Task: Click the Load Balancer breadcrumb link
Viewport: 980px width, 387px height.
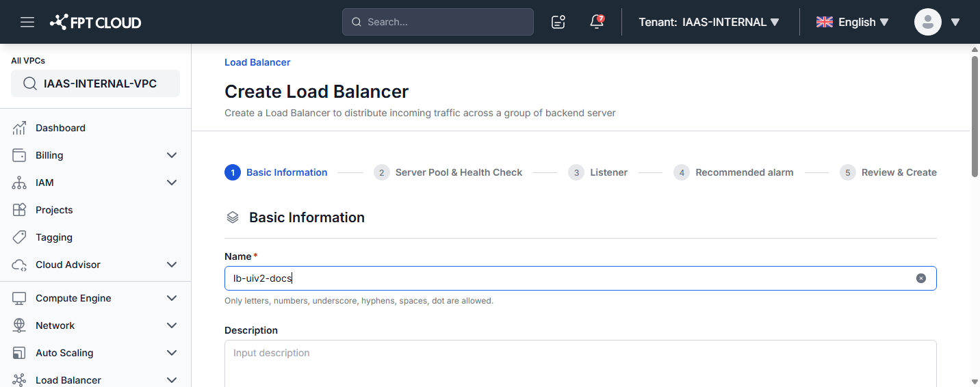Action: click(257, 62)
